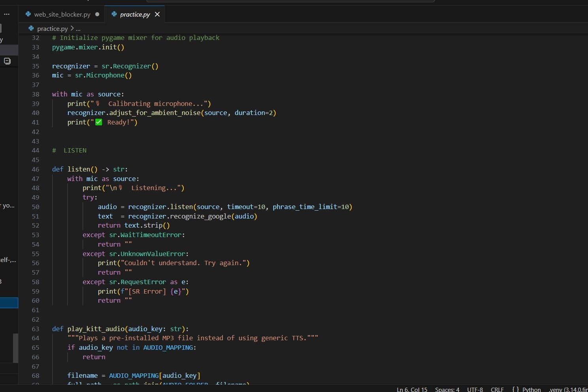This screenshot has width=588, height=392.
Task: Click line number 38 in the gutter
Action: click(36, 94)
